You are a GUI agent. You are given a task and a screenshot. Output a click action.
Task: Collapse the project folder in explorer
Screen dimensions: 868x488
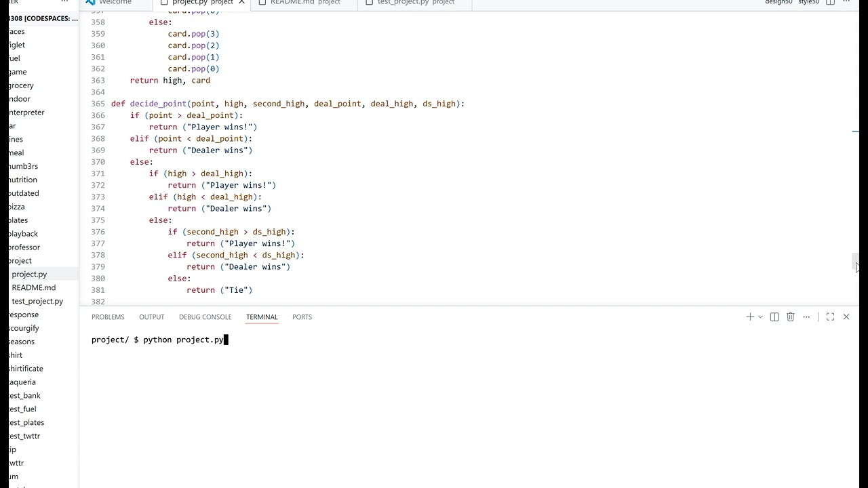click(x=20, y=261)
